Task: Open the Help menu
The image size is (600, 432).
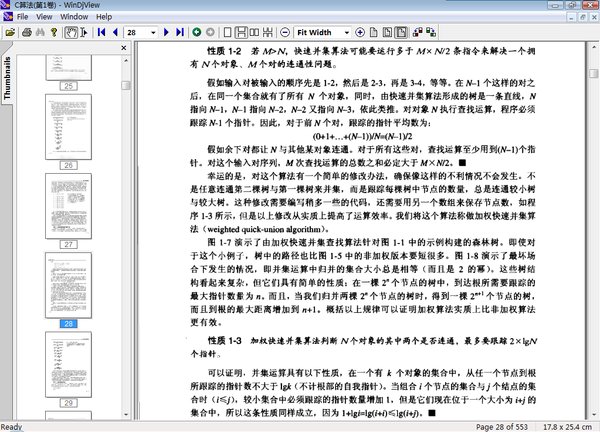Action: 104,17
